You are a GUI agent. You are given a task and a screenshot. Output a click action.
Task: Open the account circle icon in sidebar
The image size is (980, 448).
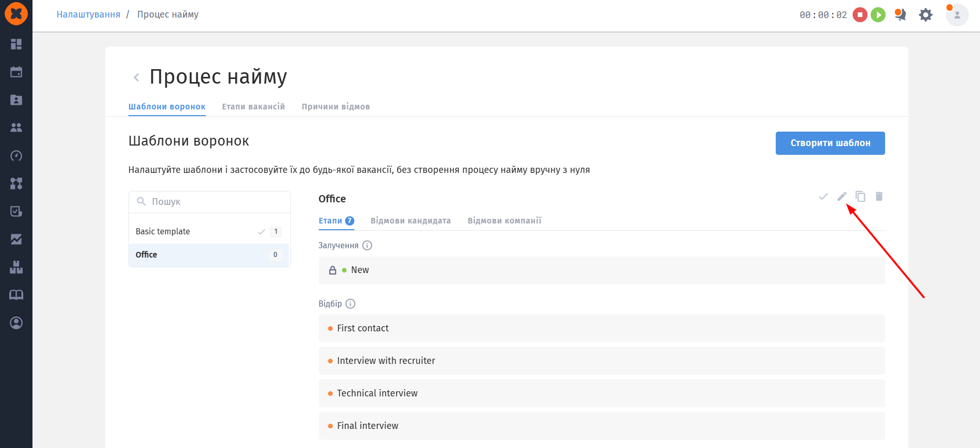pyautogui.click(x=16, y=323)
